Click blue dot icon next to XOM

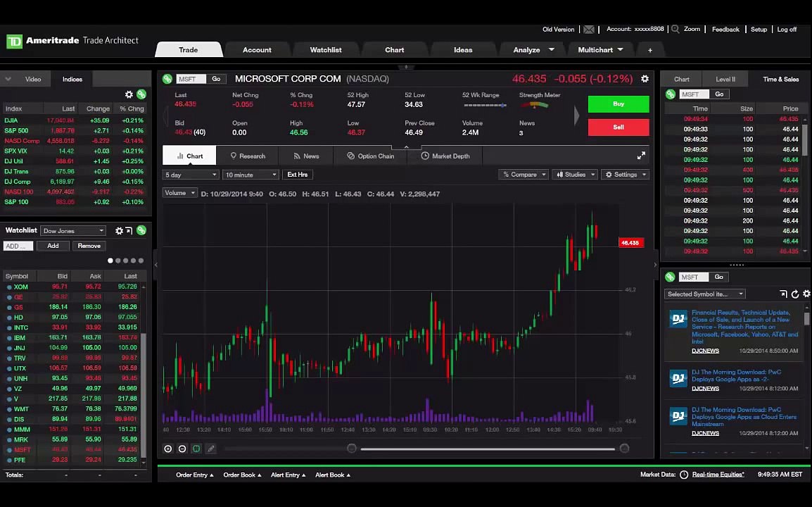pyautogui.click(x=9, y=287)
